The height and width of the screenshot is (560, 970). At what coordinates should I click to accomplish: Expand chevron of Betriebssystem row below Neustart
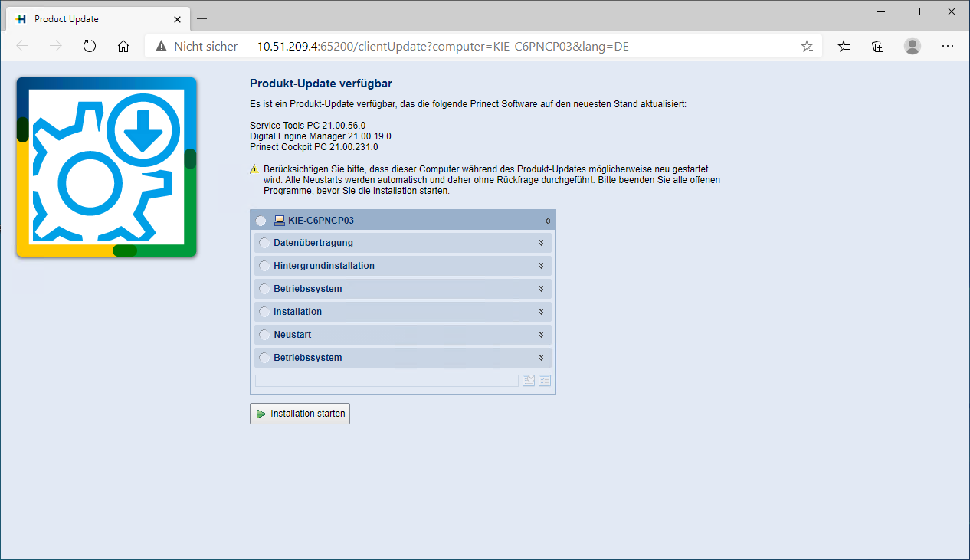pos(541,358)
